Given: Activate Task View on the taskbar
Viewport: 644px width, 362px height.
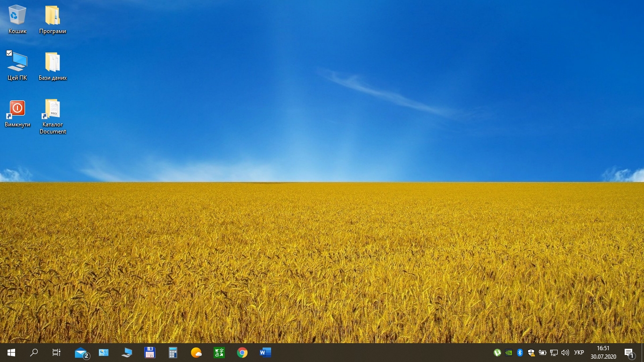Looking at the screenshot, I should [56, 353].
